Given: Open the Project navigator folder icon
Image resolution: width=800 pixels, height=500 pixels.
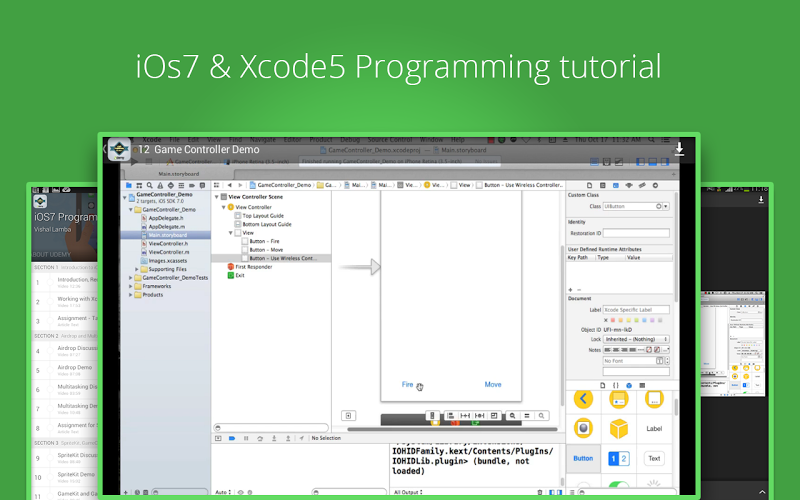Looking at the screenshot, I should click(129, 185).
